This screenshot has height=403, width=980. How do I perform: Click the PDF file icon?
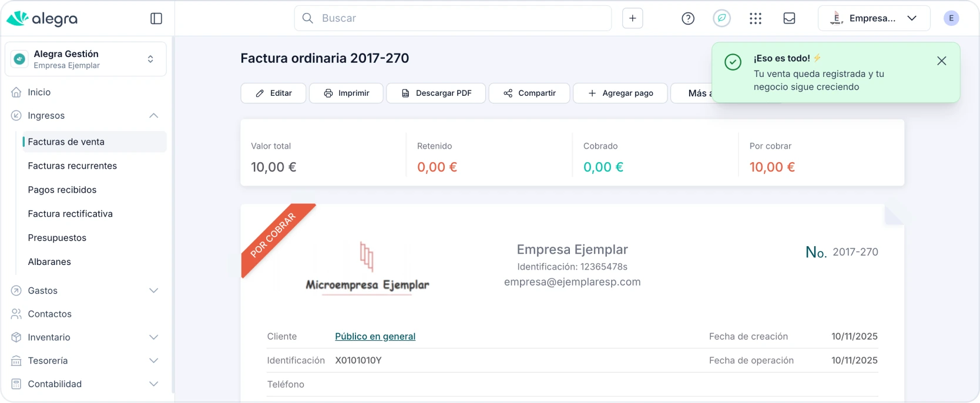click(x=405, y=93)
